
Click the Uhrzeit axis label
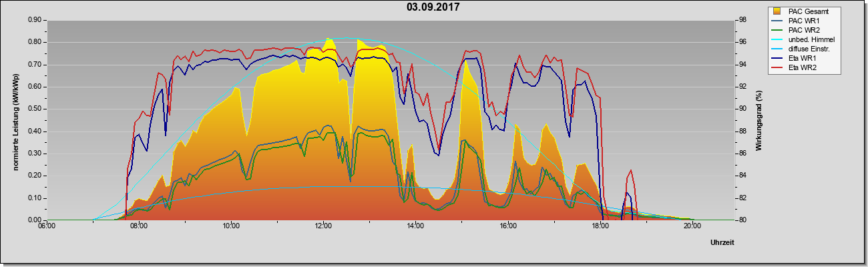click(722, 242)
